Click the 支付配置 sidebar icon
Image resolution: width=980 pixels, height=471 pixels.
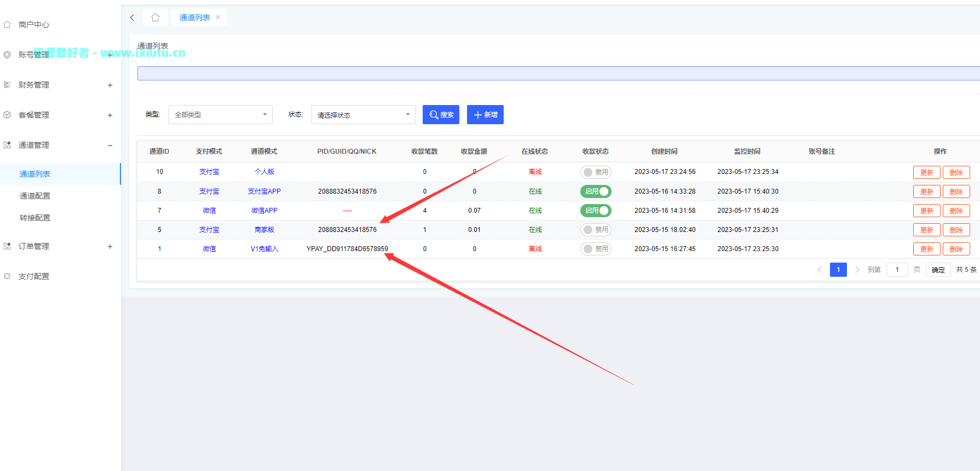(x=7, y=276)
